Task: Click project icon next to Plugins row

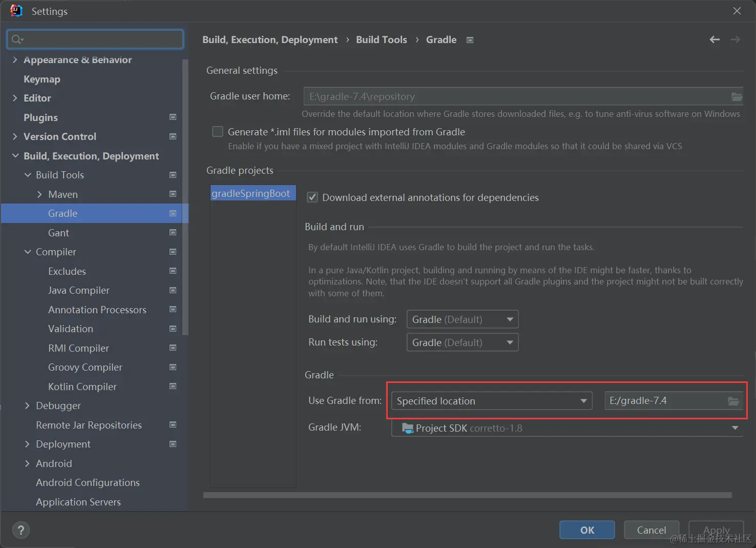Action: point(173,117)
